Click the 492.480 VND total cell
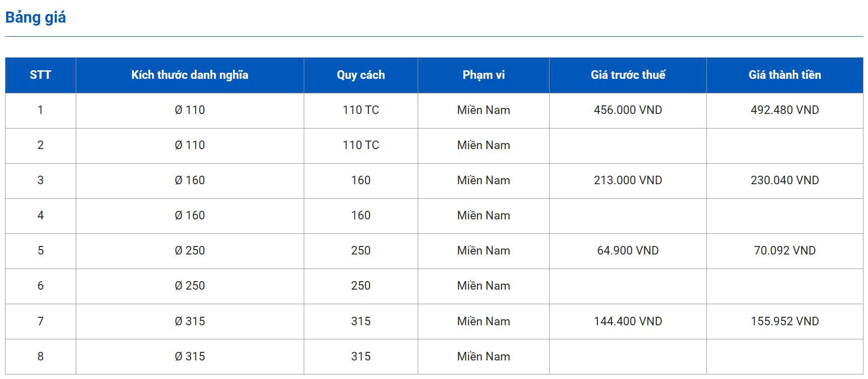This screenshot has height=379, width=868. 785,110
